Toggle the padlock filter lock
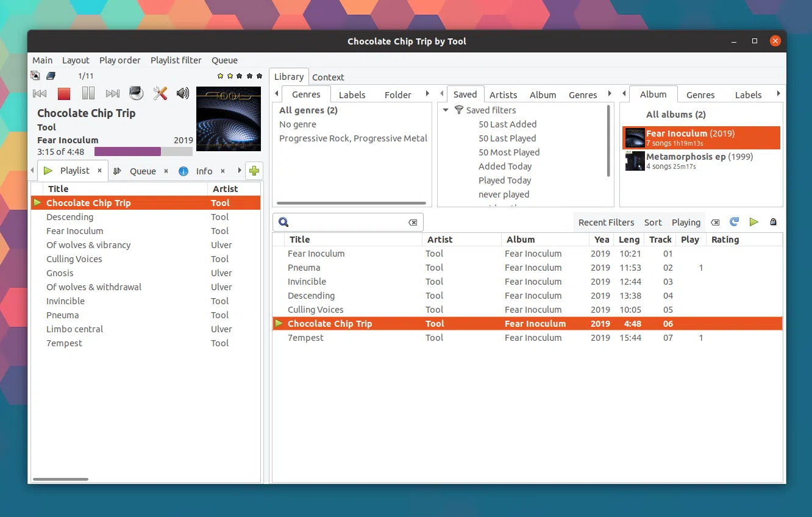Screen dimensions: 812x517 pyautogui.click(x=774, y=223)
